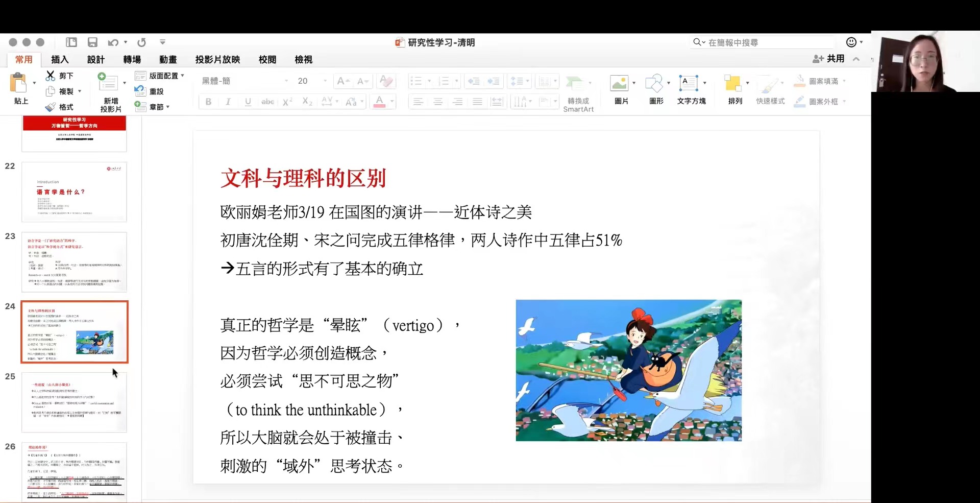Switch to Slide Show (投影片放映) tab
The image size is (980, 503).
pos(217,60)
